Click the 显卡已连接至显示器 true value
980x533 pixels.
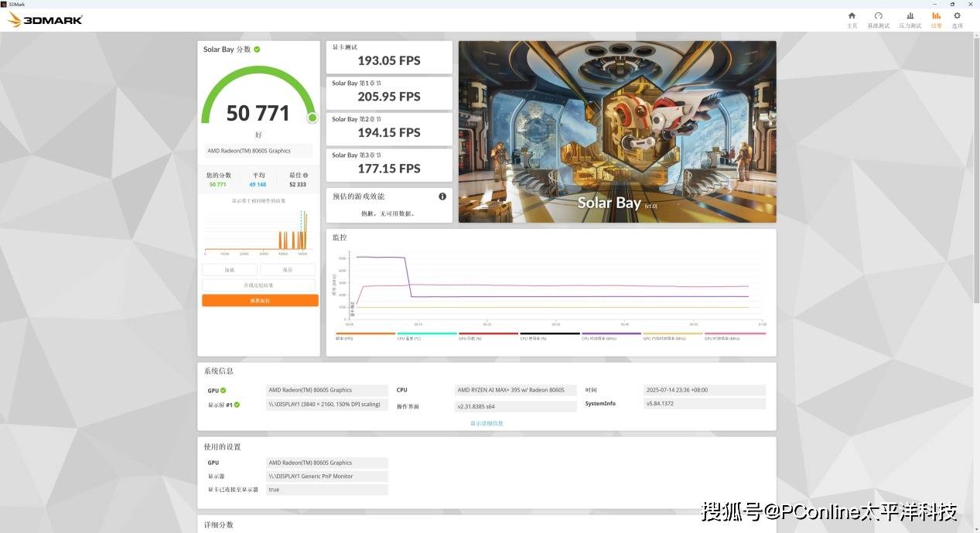[x=327, y=490]
